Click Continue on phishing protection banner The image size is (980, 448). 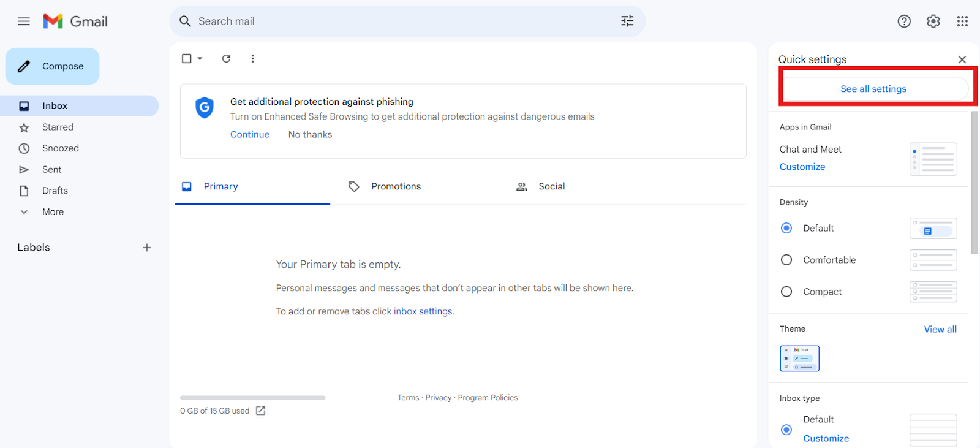[x=250, y=134]
